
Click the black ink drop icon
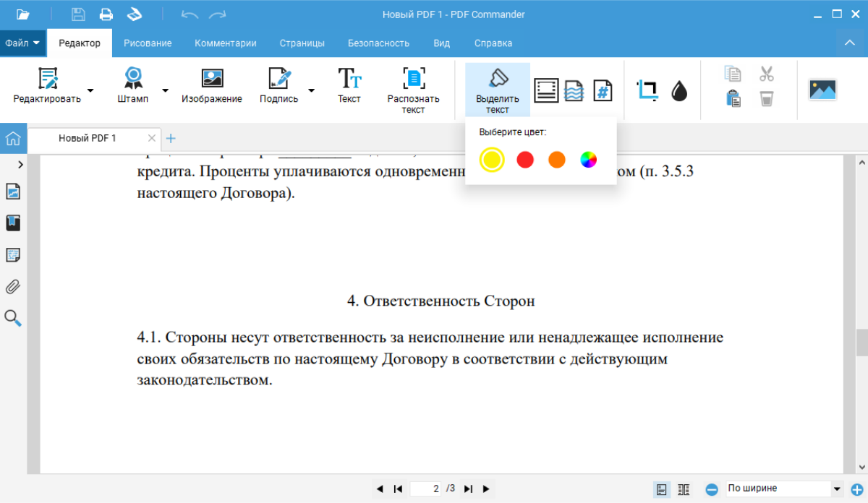point(679,90)
